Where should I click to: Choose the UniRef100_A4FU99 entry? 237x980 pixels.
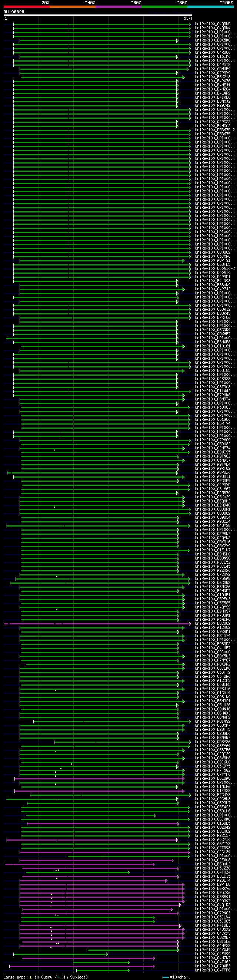click(x=213, y=954)
